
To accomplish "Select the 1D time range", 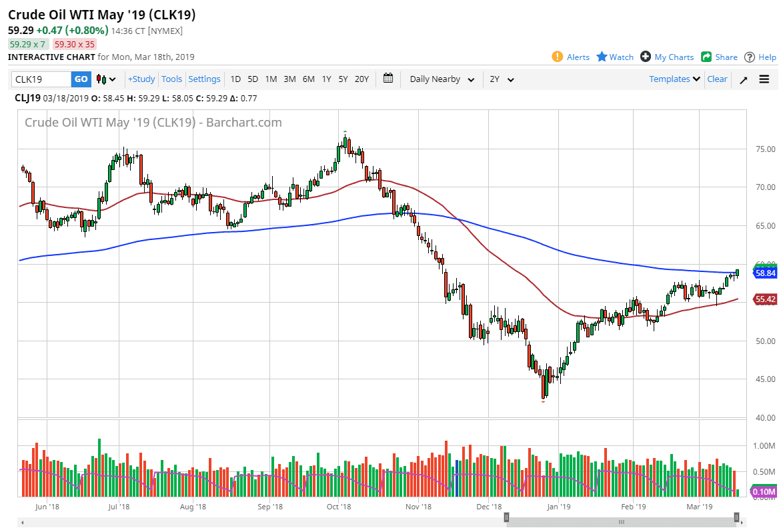I will coord(235,79).
